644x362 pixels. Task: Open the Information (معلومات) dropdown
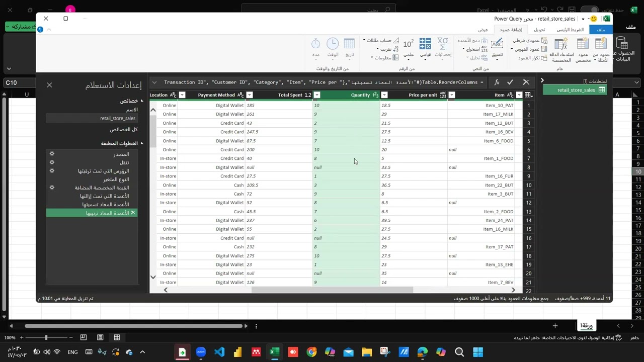tap(385, 58)
